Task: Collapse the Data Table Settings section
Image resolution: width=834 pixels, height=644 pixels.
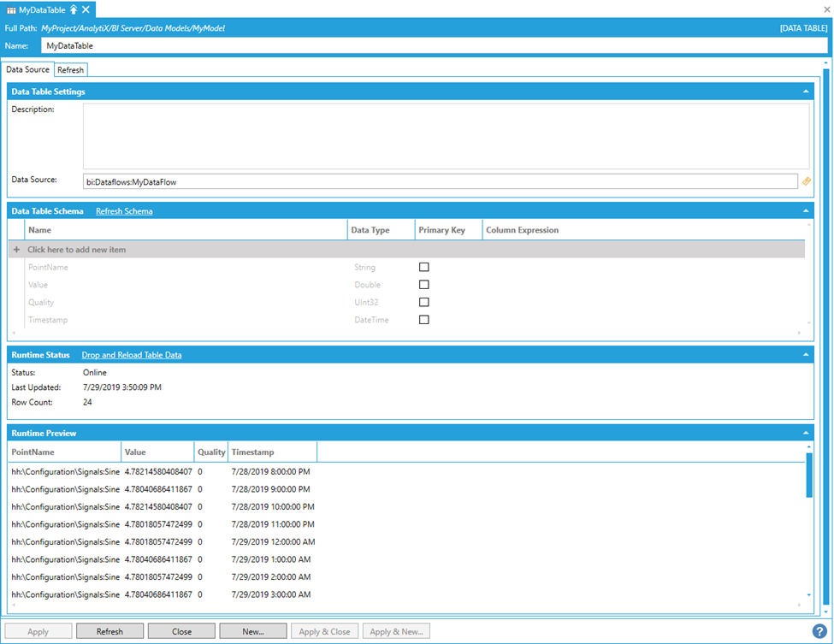Action: (x=805, y=92)
